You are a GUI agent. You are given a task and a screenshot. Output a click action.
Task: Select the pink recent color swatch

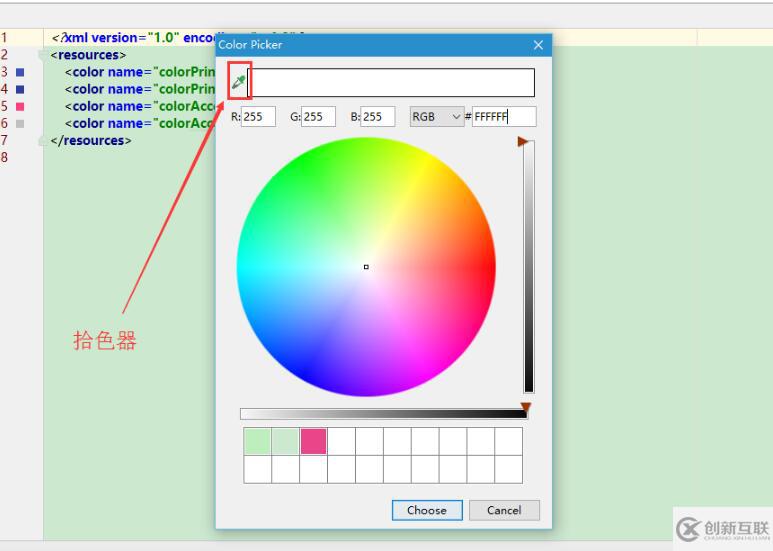click(314, 441)
